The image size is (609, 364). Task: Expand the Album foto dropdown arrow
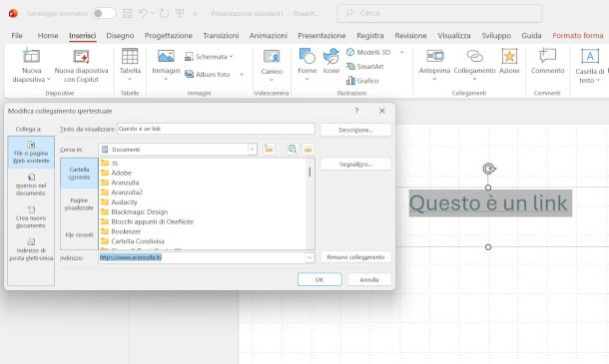click(242, 74)
